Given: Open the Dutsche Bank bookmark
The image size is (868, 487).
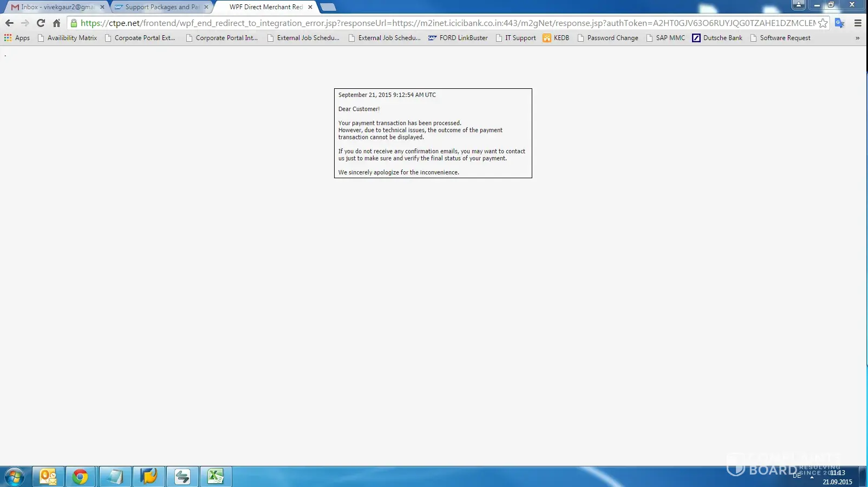Looking at the screenshot, I should tap(717, 38).
